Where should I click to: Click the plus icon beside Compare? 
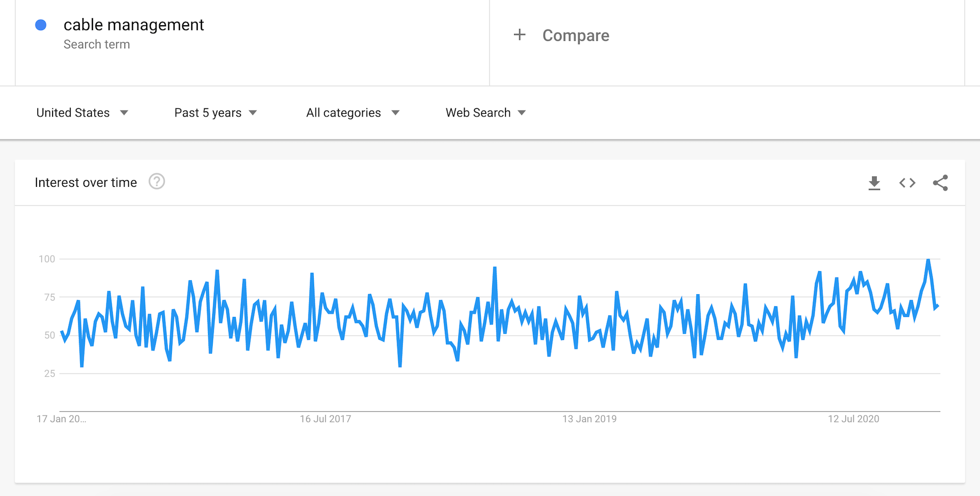click(x=520, y=35)
